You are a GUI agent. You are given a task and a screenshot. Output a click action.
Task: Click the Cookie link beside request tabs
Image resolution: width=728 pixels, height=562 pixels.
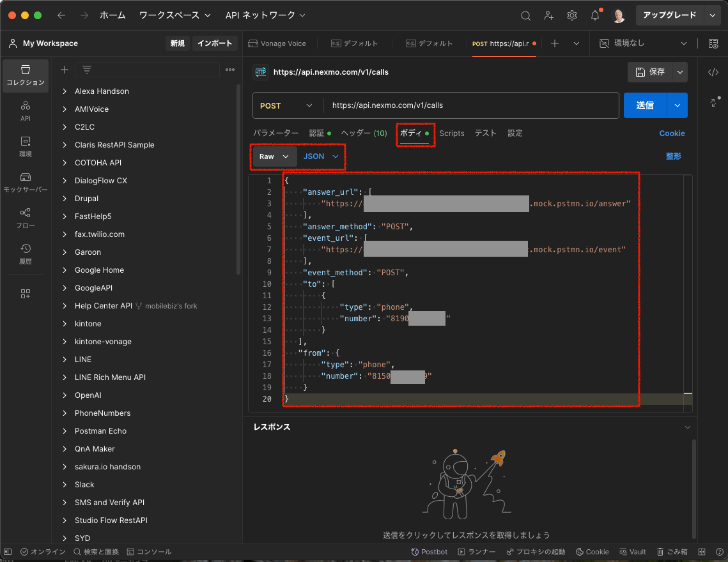672,133
